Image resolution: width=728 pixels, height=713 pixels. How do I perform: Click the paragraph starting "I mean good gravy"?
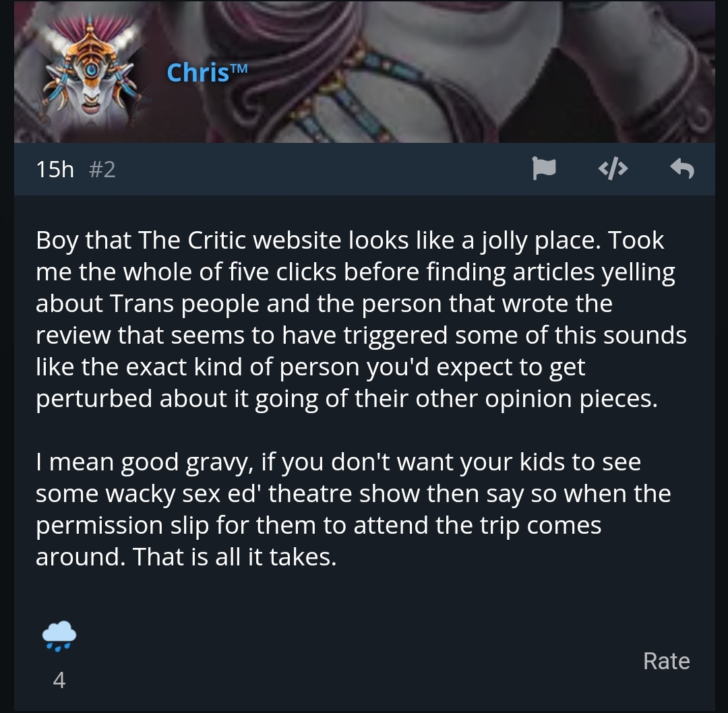coord(353,509)
